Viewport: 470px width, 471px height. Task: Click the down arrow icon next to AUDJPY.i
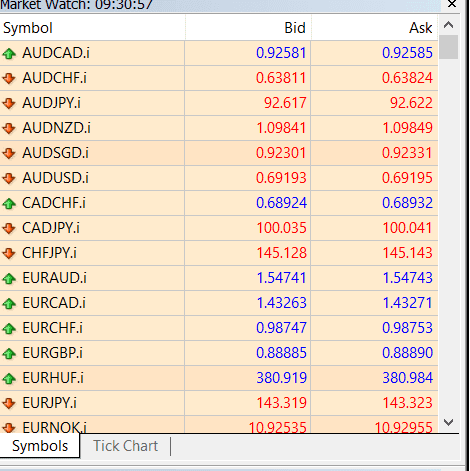pos(9,103)
